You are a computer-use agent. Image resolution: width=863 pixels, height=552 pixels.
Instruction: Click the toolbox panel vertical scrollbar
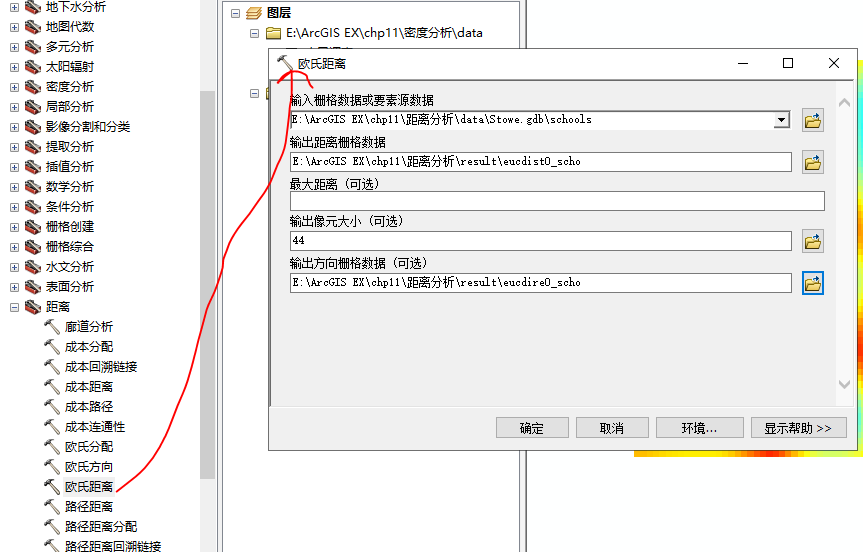[207, 285]
